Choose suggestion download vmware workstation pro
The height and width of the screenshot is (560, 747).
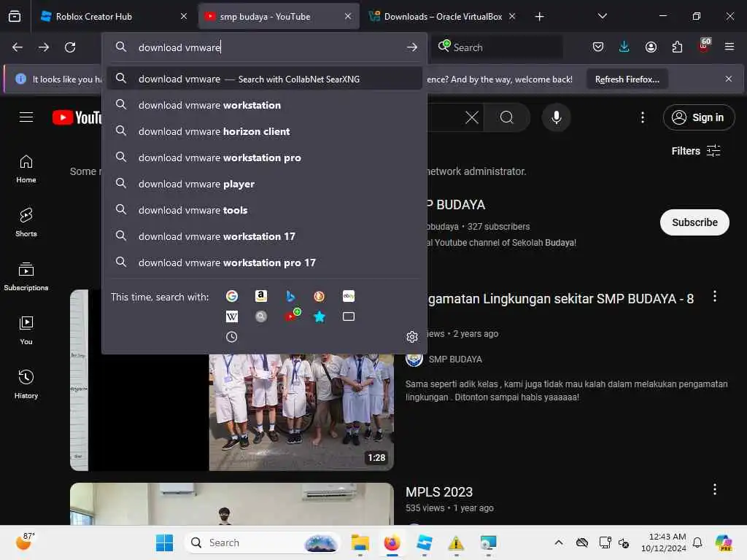tap(264, 157)
